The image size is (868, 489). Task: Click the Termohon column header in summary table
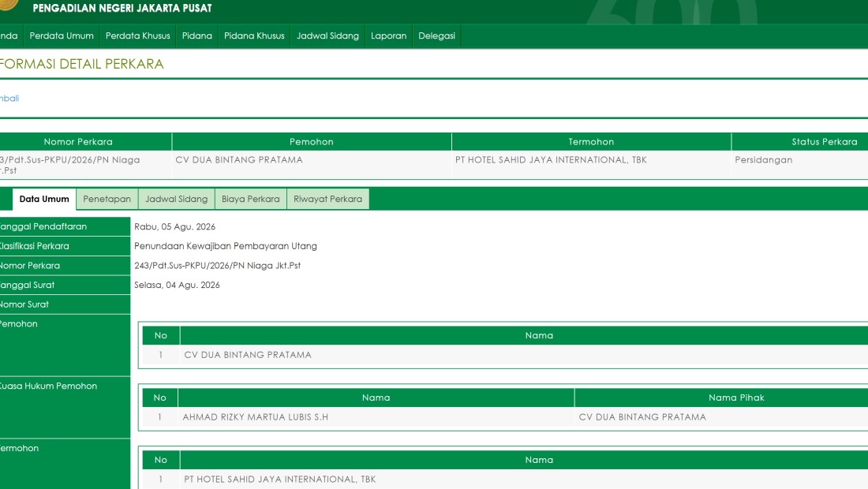[591, 142]
